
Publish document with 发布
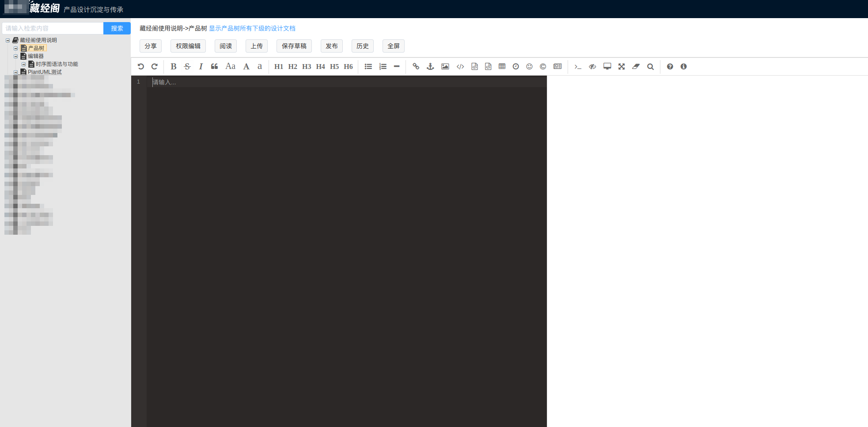[x=332, y=46]
